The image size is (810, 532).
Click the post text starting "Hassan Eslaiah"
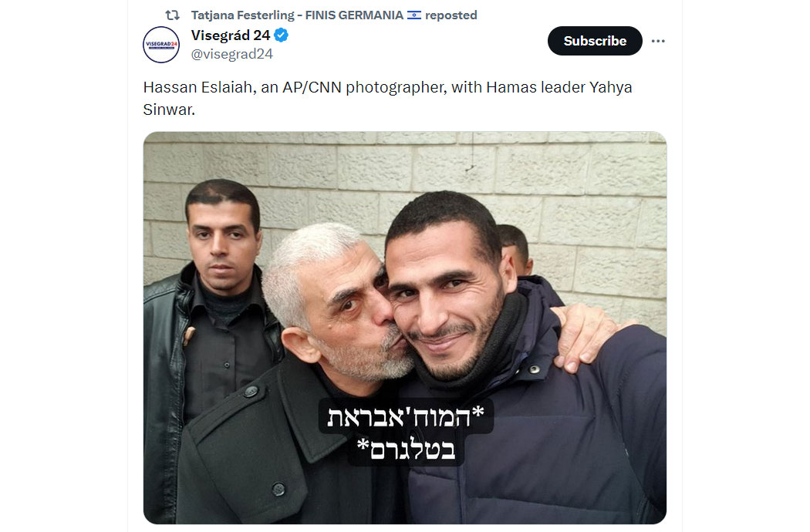click(x=387, y=98)
